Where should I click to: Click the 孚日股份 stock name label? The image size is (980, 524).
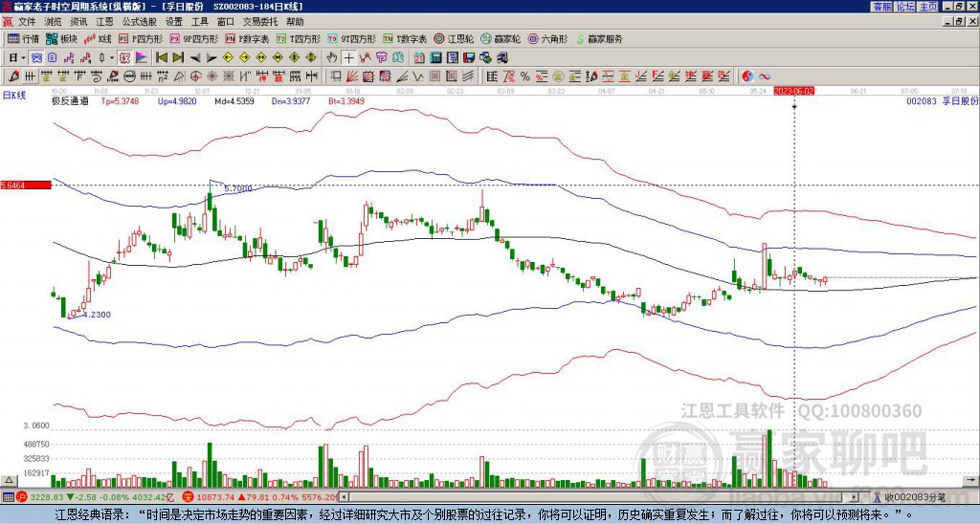click(960, 100)
